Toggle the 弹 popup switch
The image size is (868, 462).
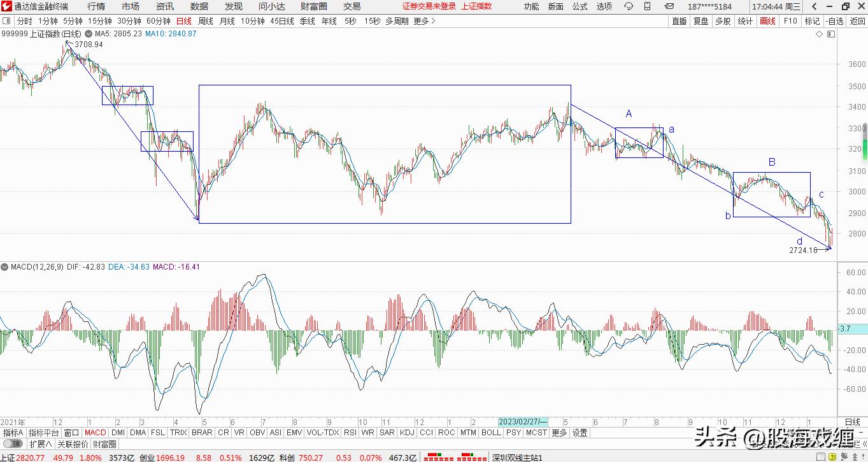(x=12, y=444)
